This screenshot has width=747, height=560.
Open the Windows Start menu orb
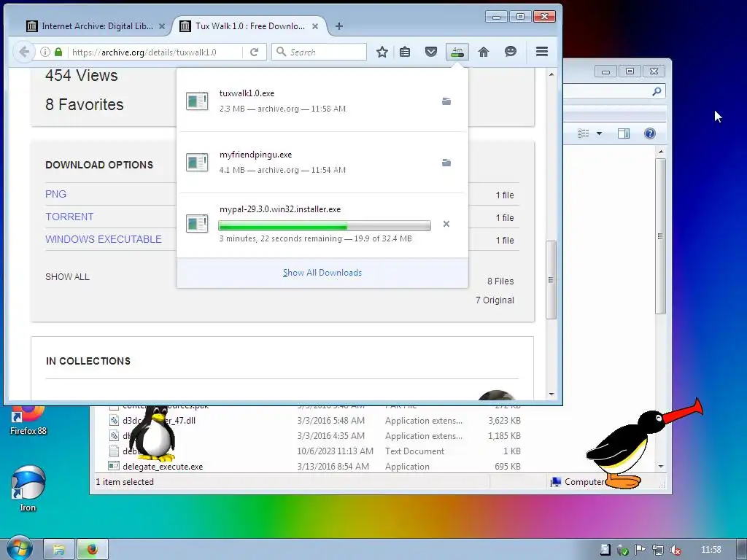pyautogui.click(x=19, y=548)
